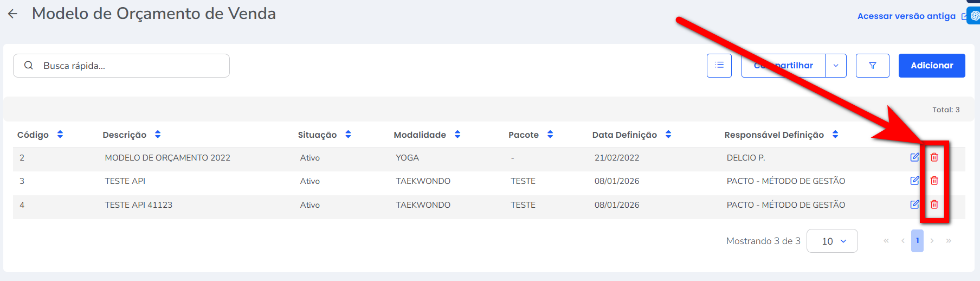The height and width of the screenshot is (281, 980).
Task: Delete the TESTE API 41123 row
Action: [x=934, y=205]
